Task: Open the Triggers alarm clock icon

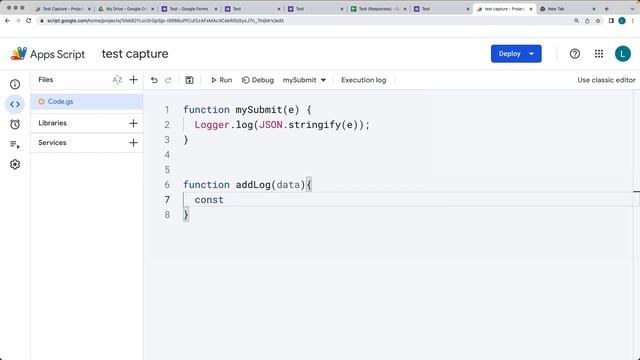Action: click(x=15, y=124)
